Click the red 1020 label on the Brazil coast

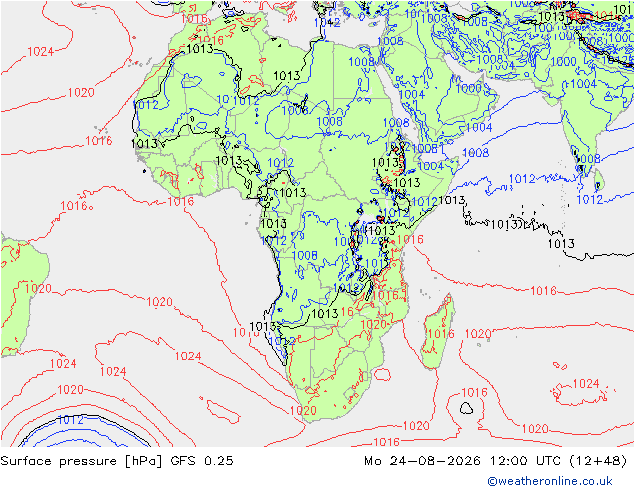point(38,289)
